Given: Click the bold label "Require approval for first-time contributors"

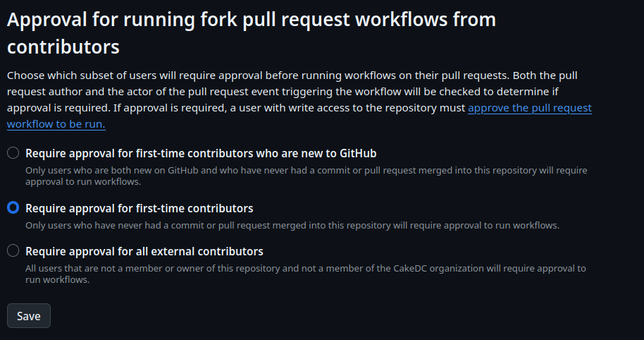Looking at the screenshot, I should click(x=139, y=208).
